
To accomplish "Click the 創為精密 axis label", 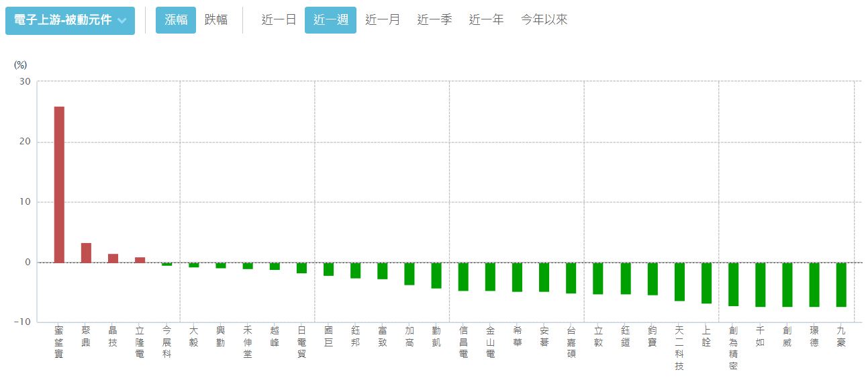I will (733, 348).
